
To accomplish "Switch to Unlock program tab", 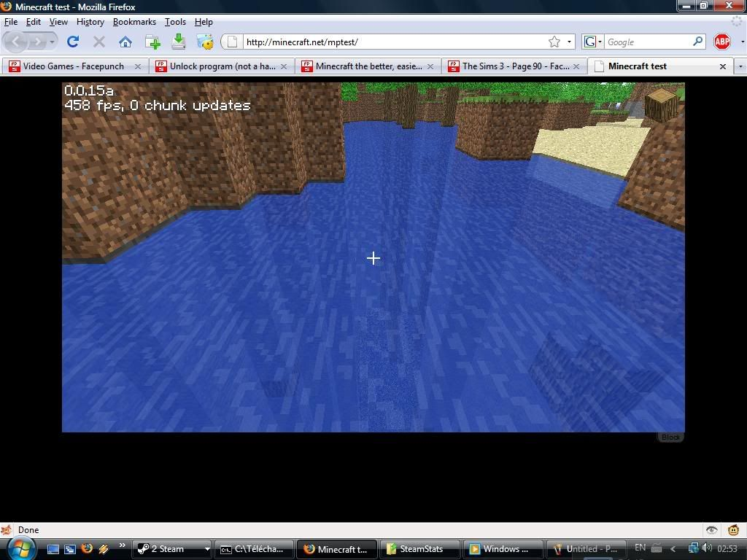I will (222, 66).
